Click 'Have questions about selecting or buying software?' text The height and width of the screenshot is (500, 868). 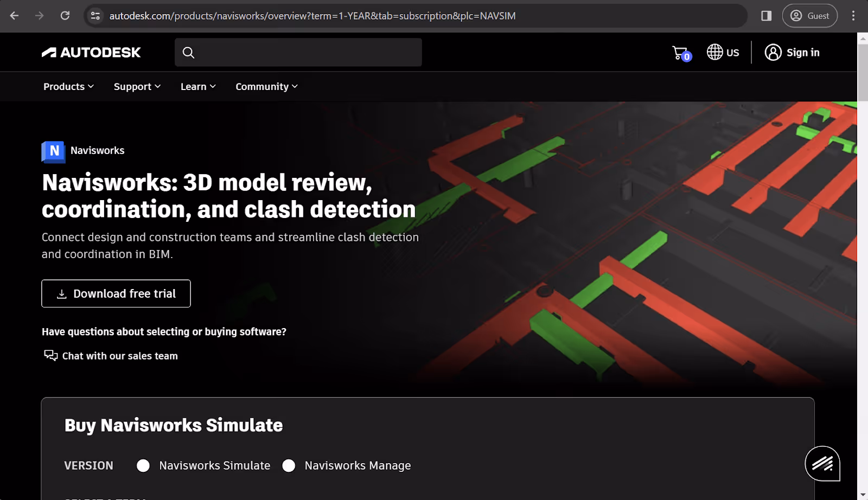click(x=164, y=332)
